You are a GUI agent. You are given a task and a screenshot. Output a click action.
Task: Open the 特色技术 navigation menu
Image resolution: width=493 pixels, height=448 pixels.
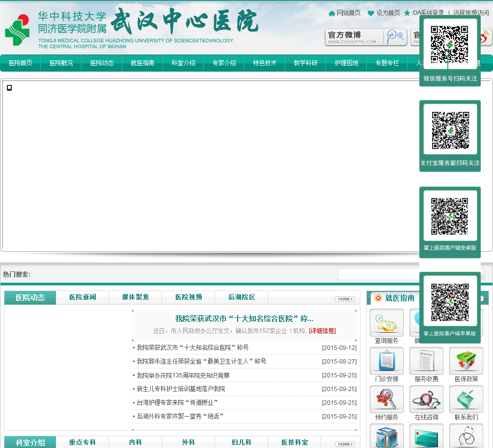(265, 63)
